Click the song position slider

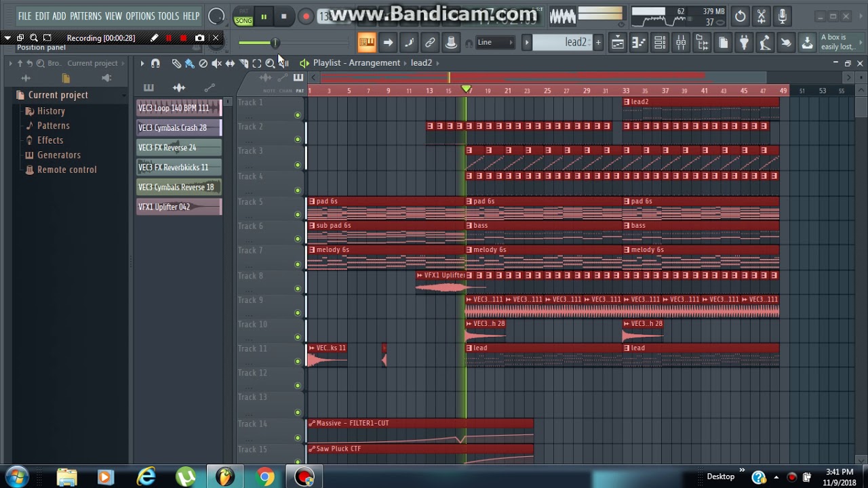pyautogui.click(x=275, y=43)
